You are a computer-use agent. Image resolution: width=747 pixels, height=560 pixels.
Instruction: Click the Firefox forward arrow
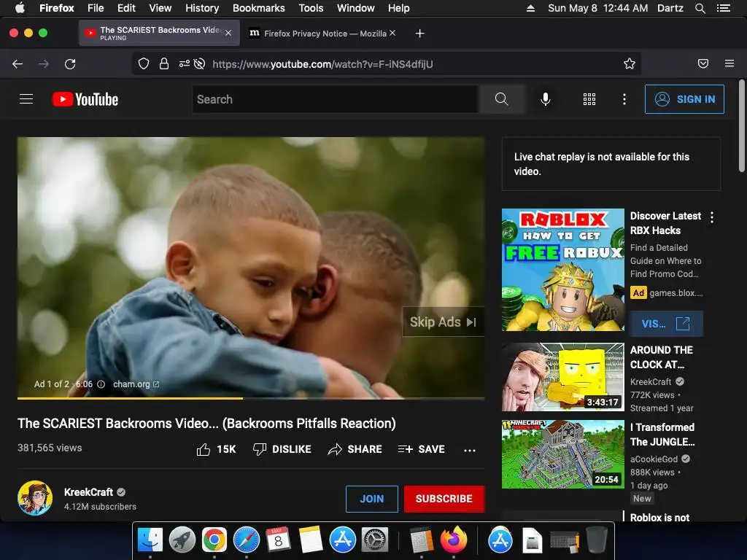coord(43,64)
